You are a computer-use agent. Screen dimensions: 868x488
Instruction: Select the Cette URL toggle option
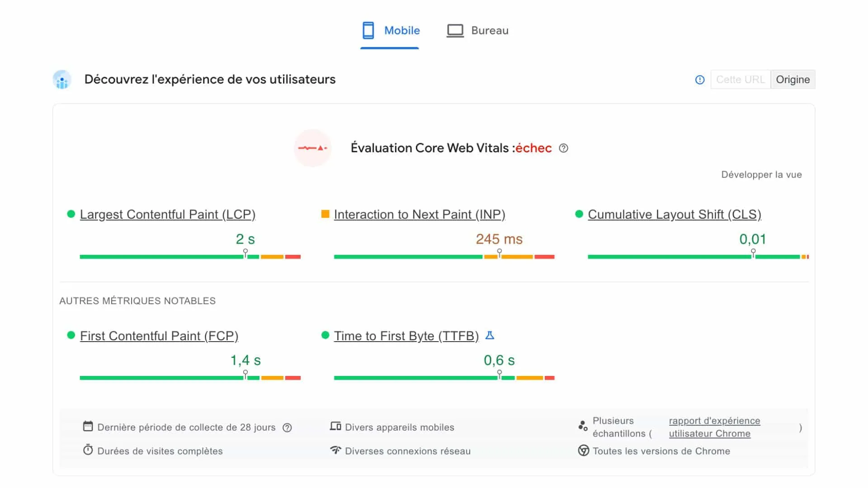(740, 79)
